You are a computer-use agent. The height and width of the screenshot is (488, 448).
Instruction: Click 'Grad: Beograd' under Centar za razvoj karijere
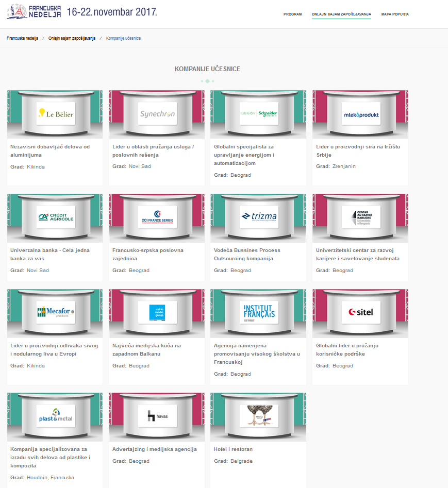pos(335,271)
